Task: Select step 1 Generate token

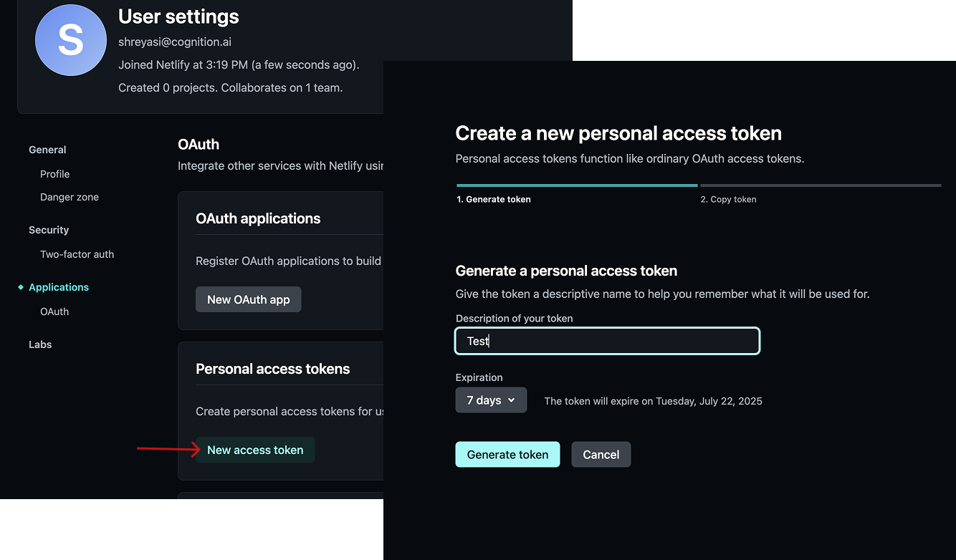Action: point(494,199)
